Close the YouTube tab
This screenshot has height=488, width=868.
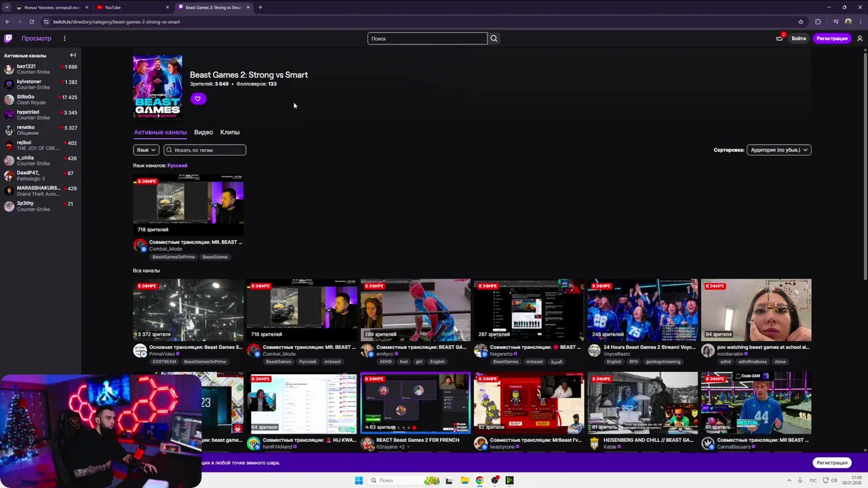(x=167, y=7)
